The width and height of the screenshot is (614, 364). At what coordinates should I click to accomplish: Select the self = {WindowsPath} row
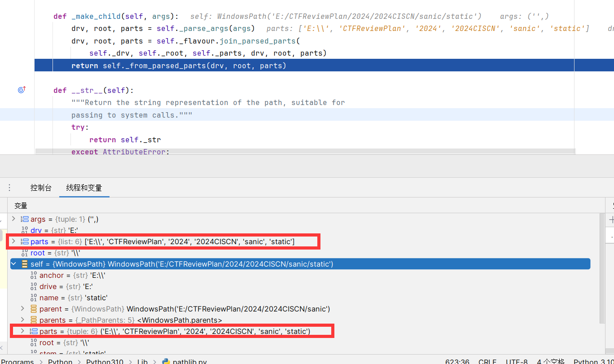coord(300,264)
